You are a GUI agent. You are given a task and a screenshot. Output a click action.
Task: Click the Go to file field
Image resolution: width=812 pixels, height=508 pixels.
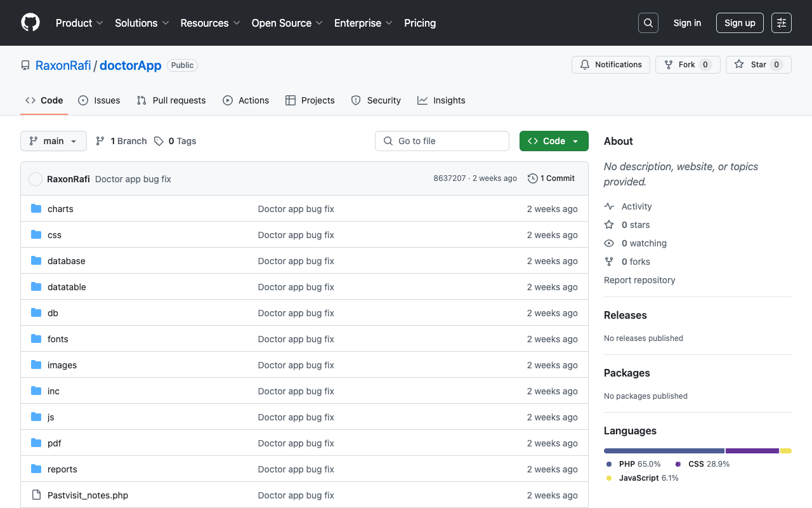click(x=442, y=141)
